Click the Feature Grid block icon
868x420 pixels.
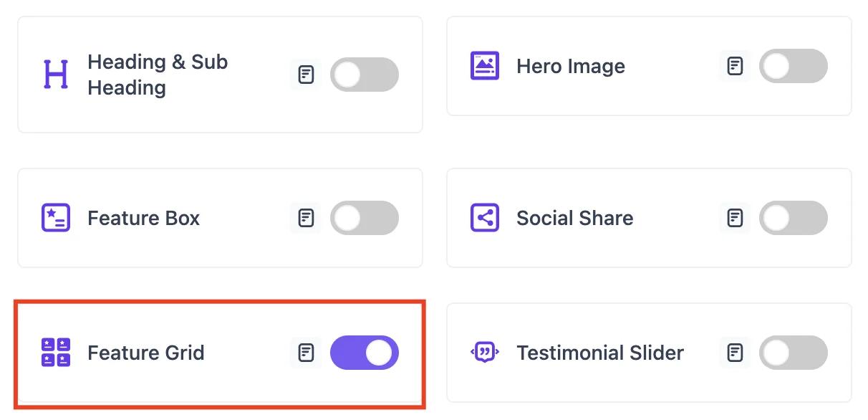[56, 353]
